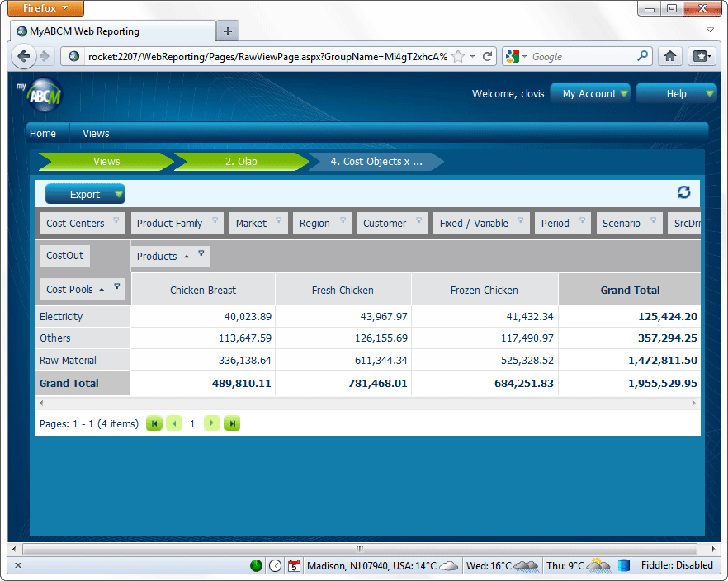Click the grid horizontal scrollbar right arrow
This screenshot has height=581, width=728.
[x=694, y=403]
